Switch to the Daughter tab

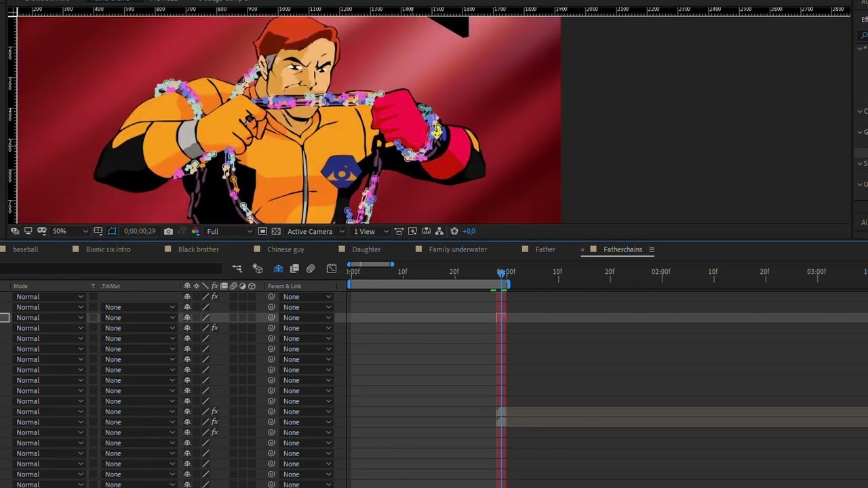[x=366, y=249]
